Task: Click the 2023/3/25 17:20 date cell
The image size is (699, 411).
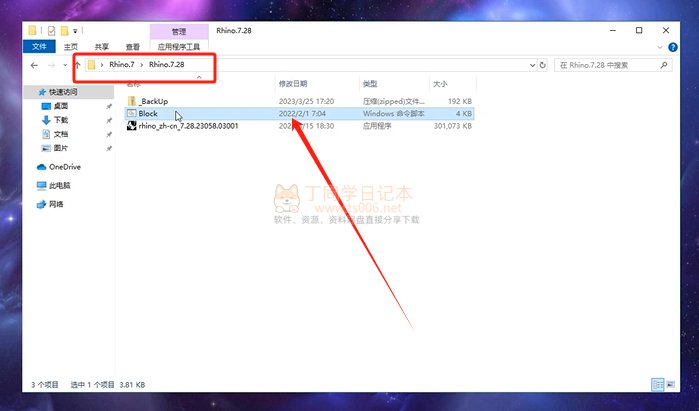Action: click(306, 101)
